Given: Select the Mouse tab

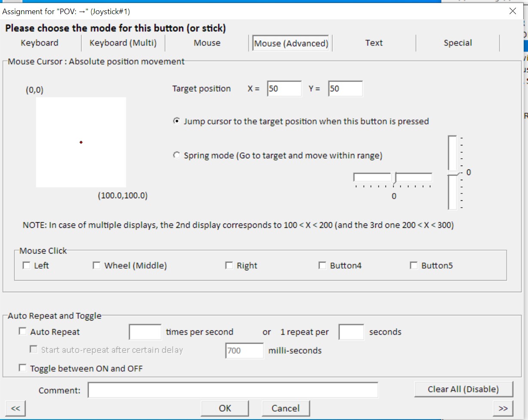Looking at the screenshot, I should pos(207,43).
